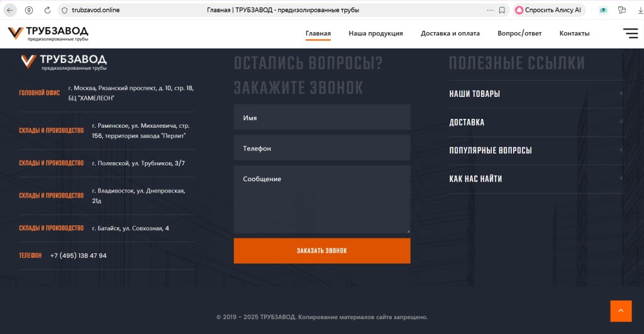The width and height of the screenshot is (644, 334).
Task: Select the Контакты navigation item
Action: click(574, 33)
